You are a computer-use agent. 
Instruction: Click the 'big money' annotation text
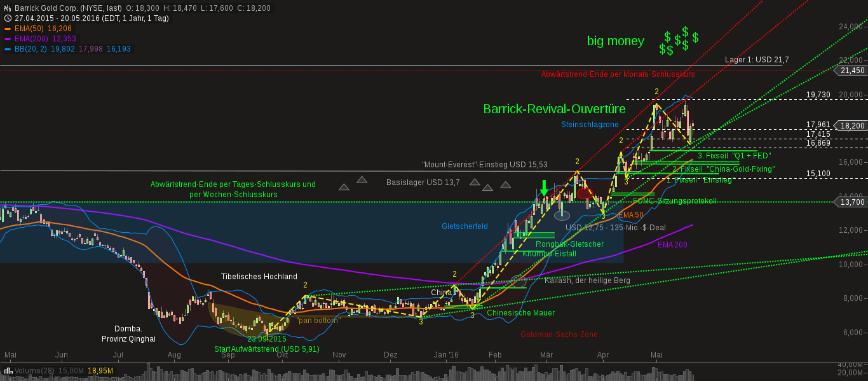click(x=616, y=41)
